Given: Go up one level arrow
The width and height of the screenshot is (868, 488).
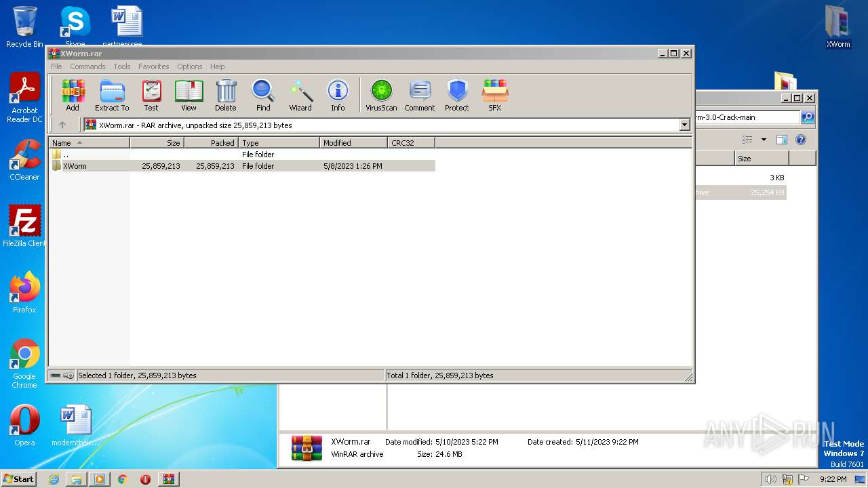Looking at the screenshot, I should [62, 125].
